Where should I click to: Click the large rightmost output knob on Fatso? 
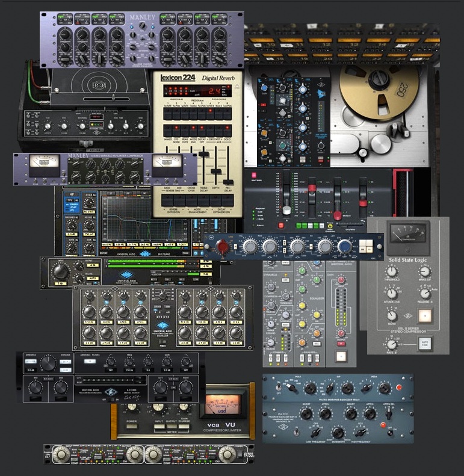(227, 455)
